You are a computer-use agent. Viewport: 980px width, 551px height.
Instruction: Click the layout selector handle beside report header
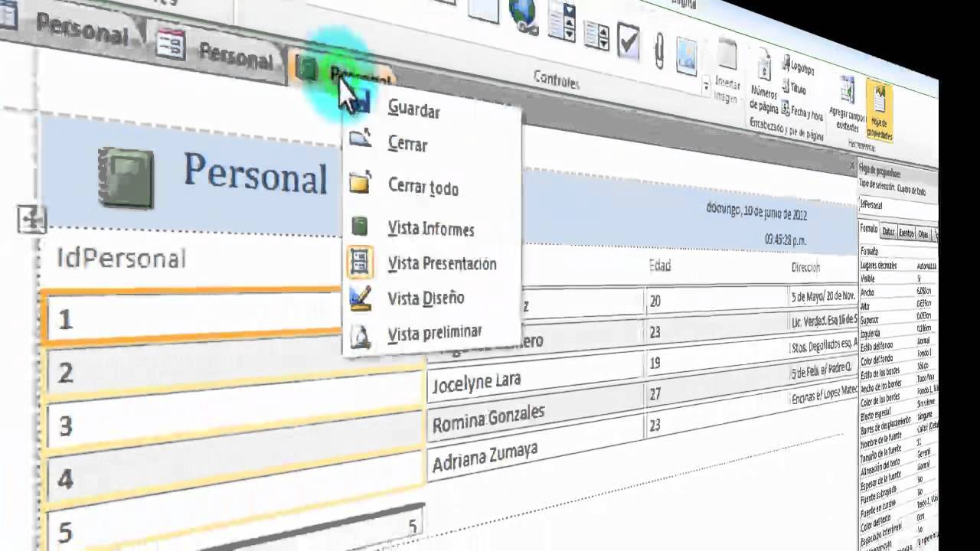point(33,219)
